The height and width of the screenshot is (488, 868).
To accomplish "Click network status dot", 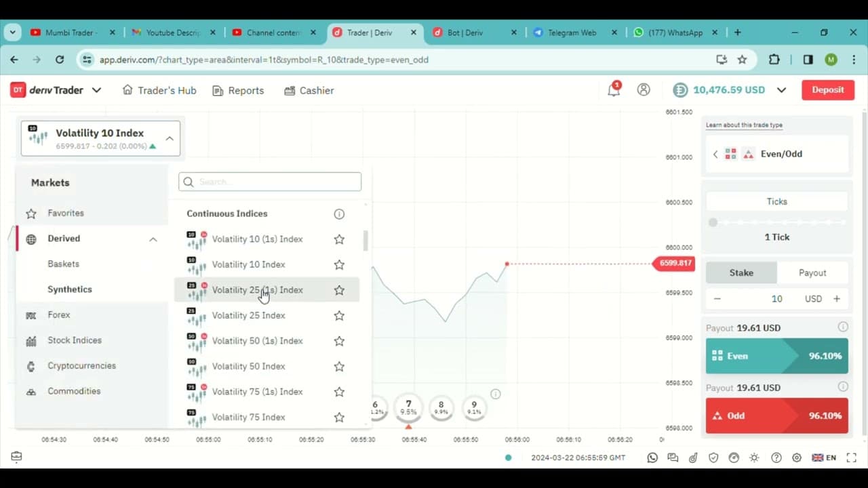I will pos(509,457).
